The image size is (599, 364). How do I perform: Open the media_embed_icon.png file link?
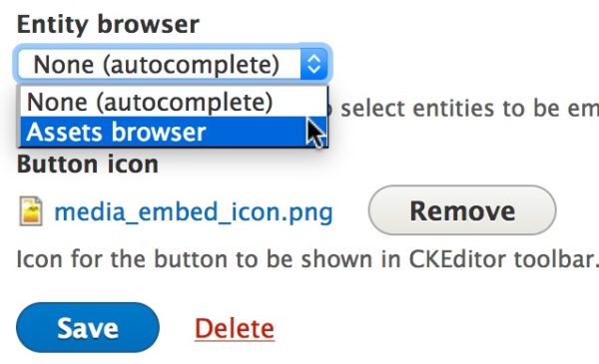pos(194,212)
